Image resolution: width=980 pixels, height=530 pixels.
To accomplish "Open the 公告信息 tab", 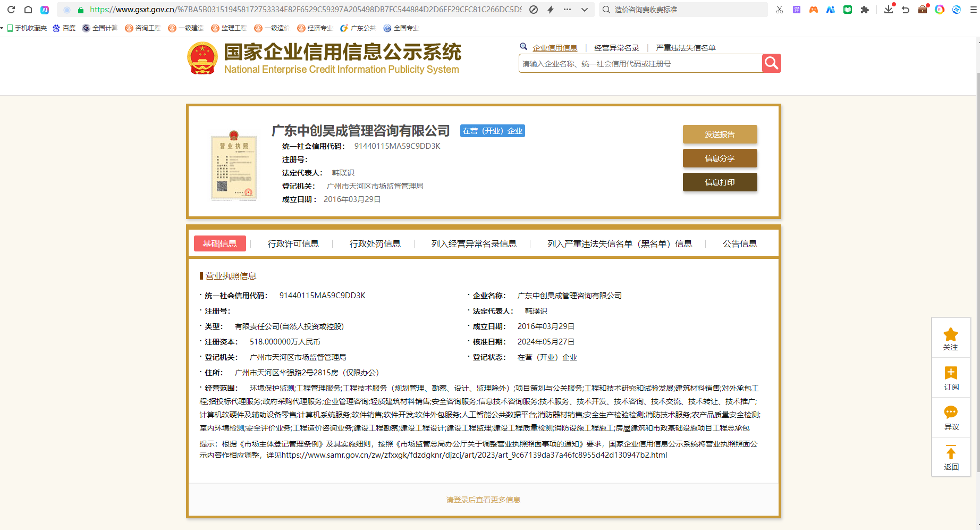I will [x=740, y=243].
